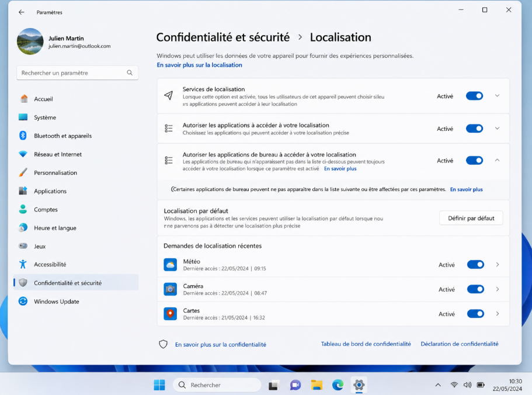Screen dimensions: 532x395
Task: Click the Settings gear in taskbar
Action: coord(359,385)
